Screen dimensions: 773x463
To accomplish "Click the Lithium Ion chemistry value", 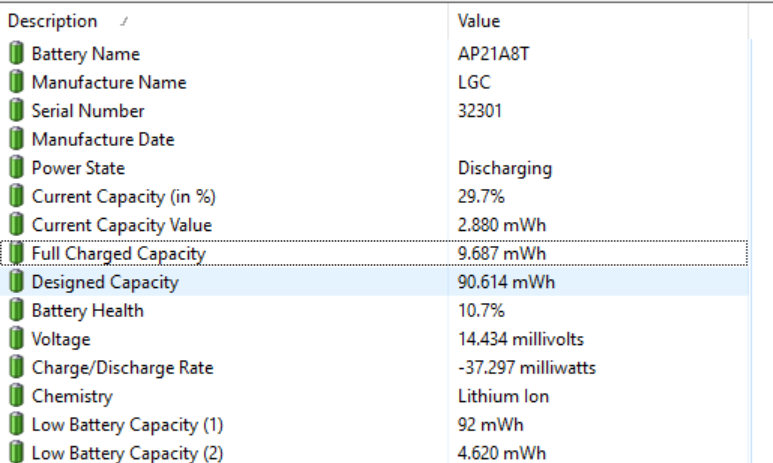I will (x=503, y=397).
